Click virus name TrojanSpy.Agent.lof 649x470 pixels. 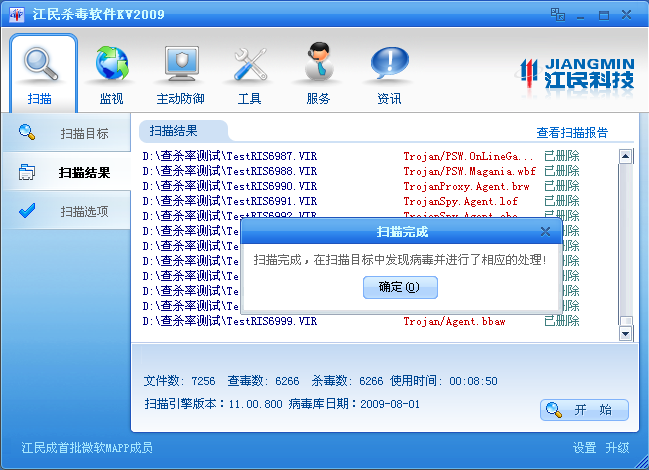[x=461, y=201]
